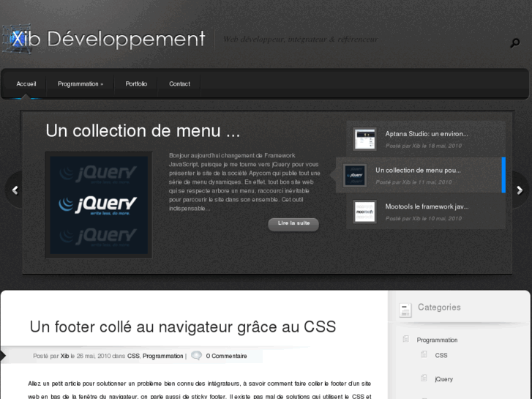The height and width of the screenshot is (399, 532).
Task: Select Mootools framework thumbnail
Action: pyautogui.click(x=364, y=212)
